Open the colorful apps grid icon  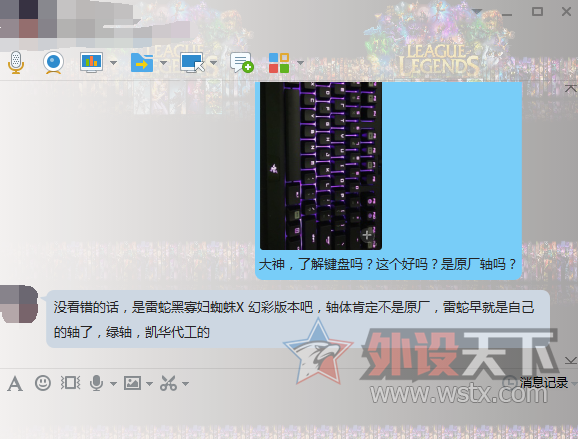(x=279, y=63)
